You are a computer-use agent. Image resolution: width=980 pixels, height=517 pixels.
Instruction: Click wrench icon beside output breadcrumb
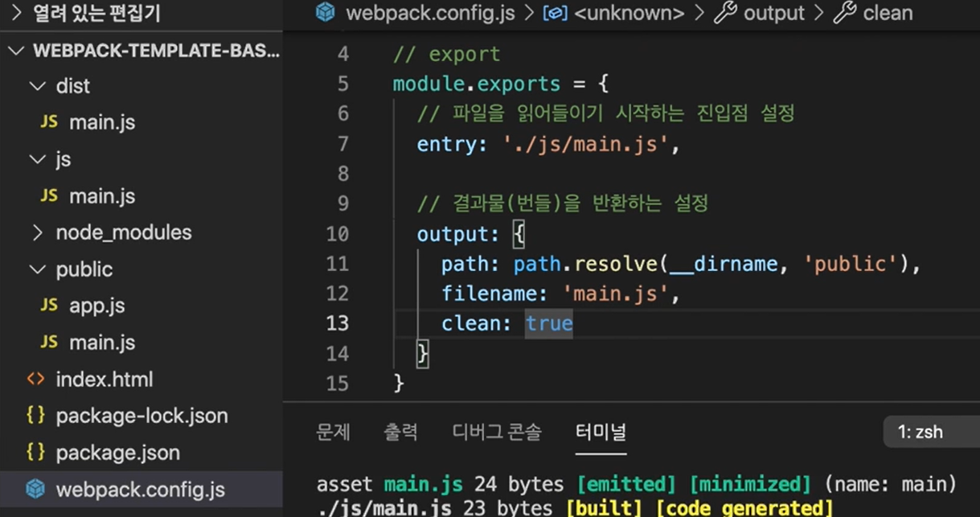tap(725, 13)
